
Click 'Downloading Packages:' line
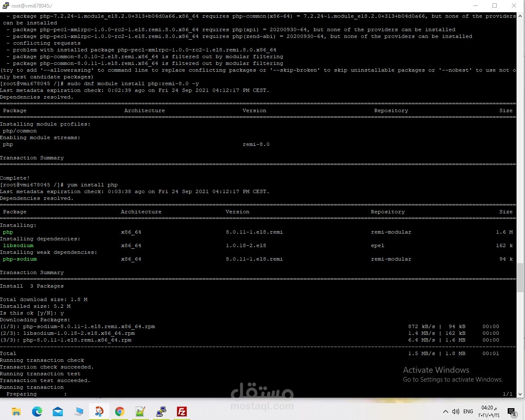pos(35,320)
